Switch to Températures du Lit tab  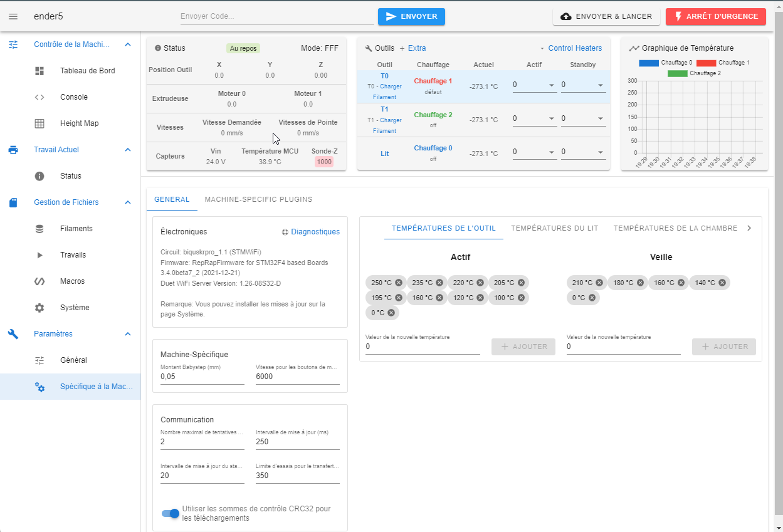[555, 228]
